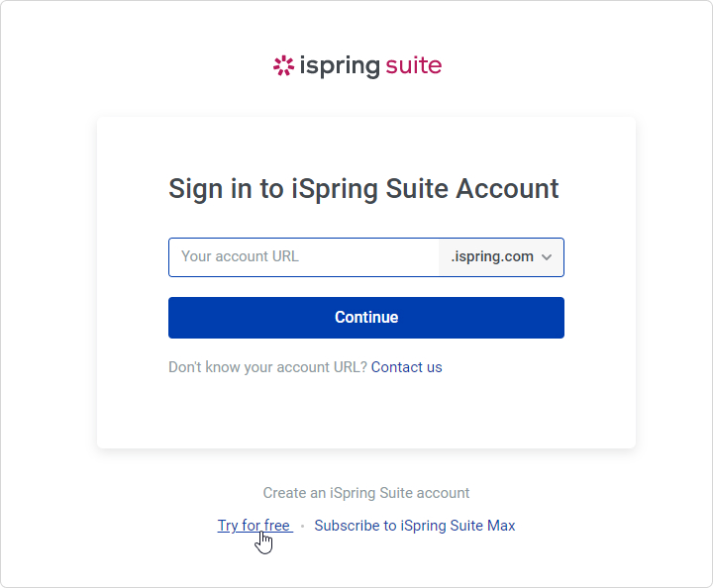Click the pink "suite" word in logo
Screen dimensions: 713x588
(x=413, y=66)
